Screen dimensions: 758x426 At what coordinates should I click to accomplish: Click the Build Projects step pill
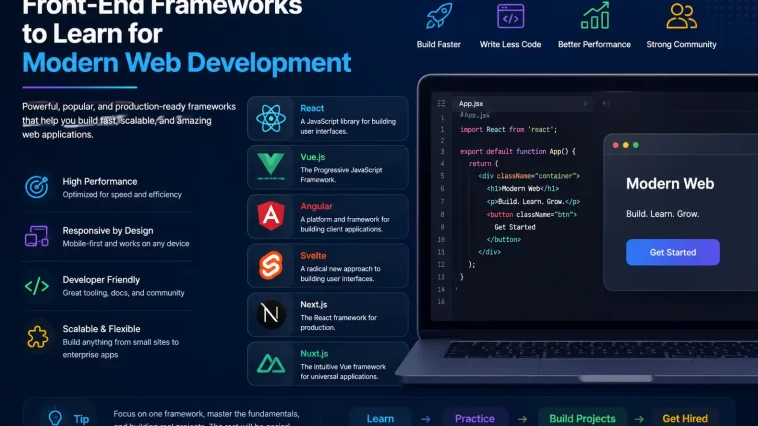582,418
